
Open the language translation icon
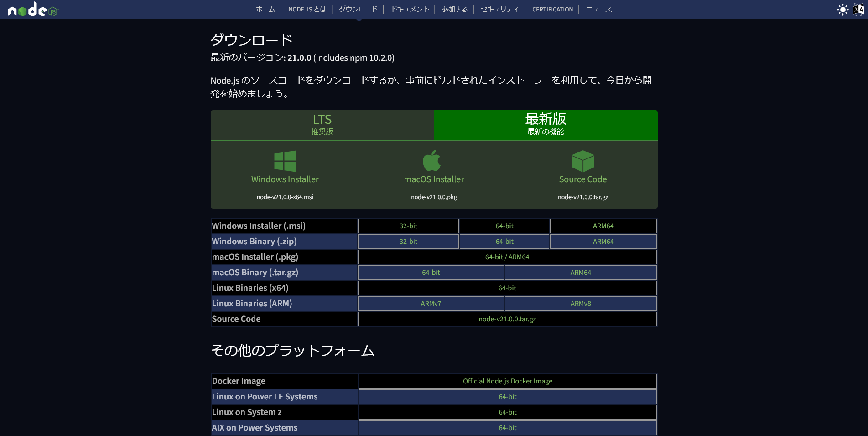point(858,10)
